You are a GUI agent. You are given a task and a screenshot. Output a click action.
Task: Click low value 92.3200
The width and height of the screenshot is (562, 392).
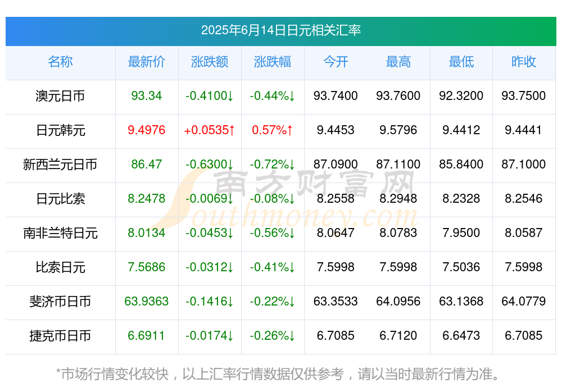(461, 95)
